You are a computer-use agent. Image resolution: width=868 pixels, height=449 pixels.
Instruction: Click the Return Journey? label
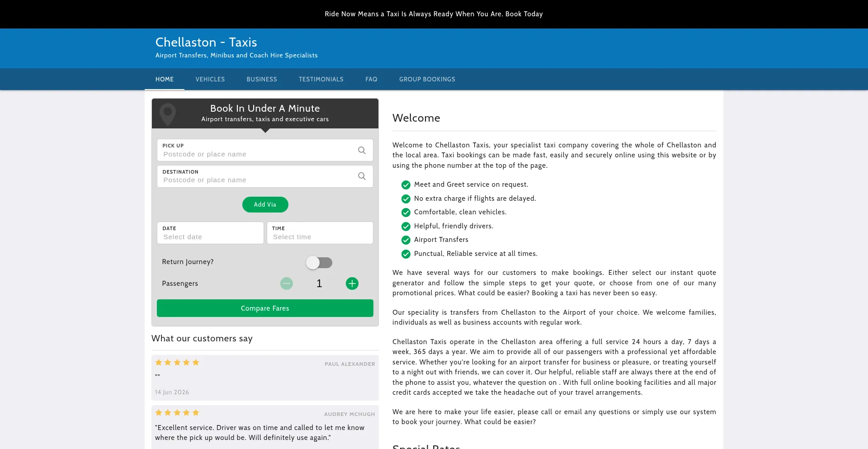188,262
